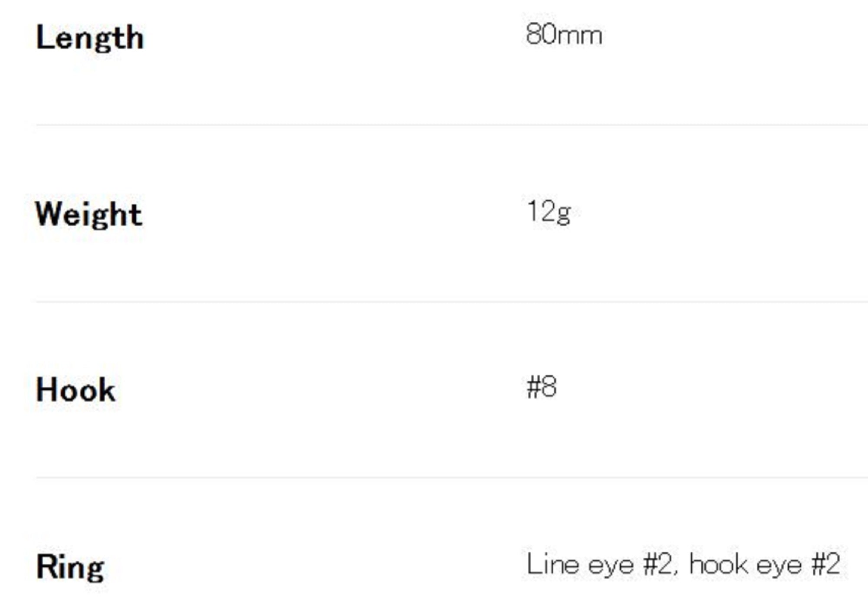Click the #8 hook size value
Image resolution: width=868 pixels, height=616 pixels.
(x=541, y=387)
